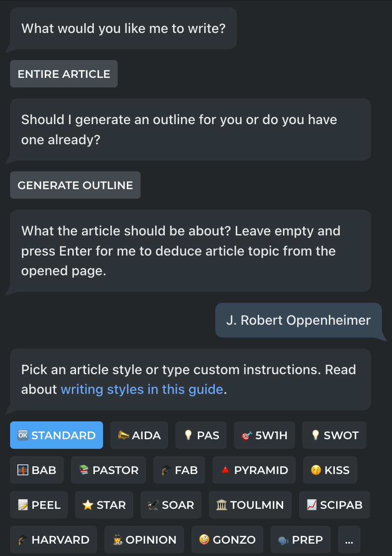This screenshot has width=392, height=556.
Task: Select the 5W1H target style
Action: point(264,435)
